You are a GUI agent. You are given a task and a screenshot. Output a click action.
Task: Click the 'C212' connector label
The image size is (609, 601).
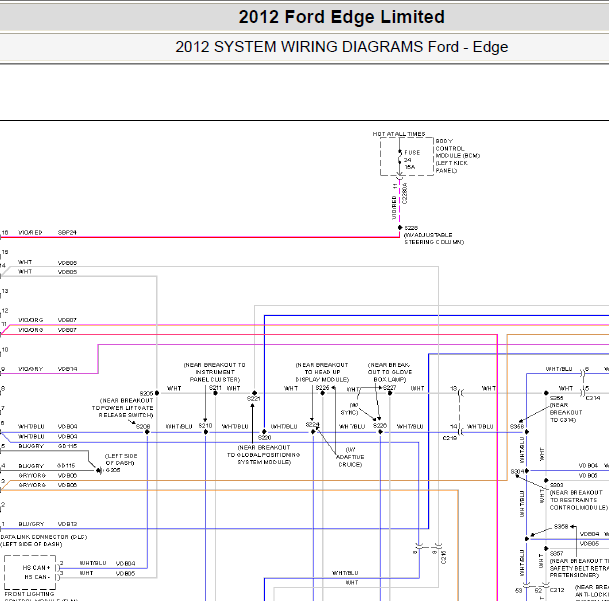(x=557, y=590)
